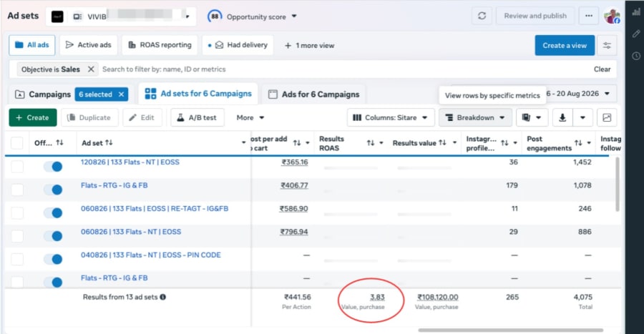Image resolution: width=644 pixels, height=334 pixels.
Task: Open the profile avatar menu
Action: coord(612,16)
